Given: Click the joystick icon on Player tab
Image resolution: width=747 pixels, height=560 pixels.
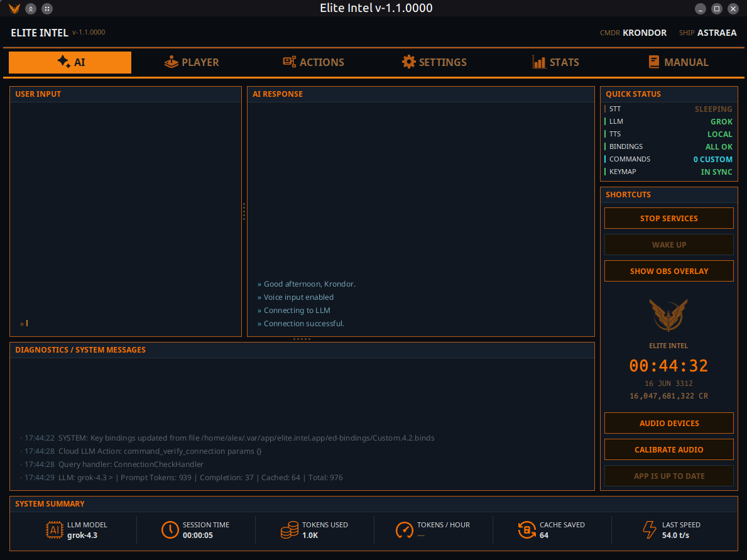Looking at the screenshot, I should pos(171,62).
